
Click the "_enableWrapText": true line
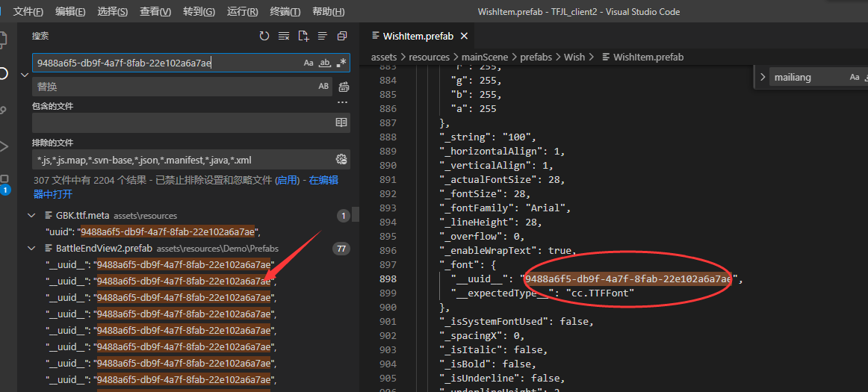pyautogui.click(x=508, y=251)
